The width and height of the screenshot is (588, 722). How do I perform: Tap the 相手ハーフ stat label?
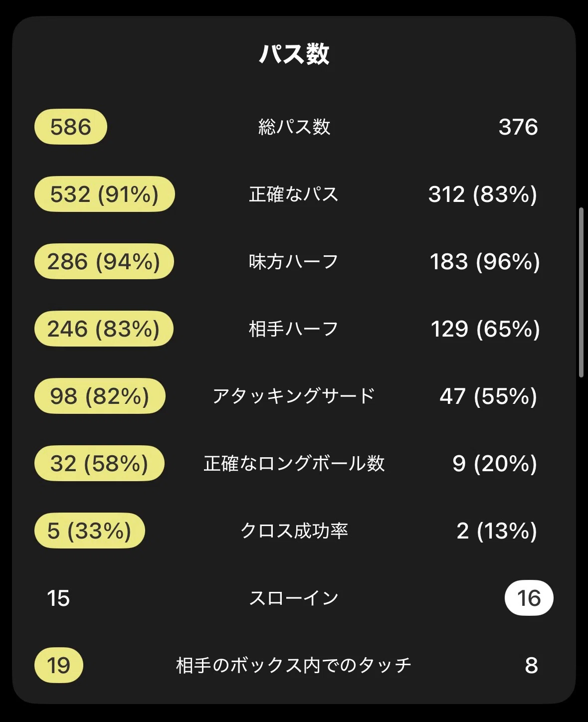[x=294, y=329]
